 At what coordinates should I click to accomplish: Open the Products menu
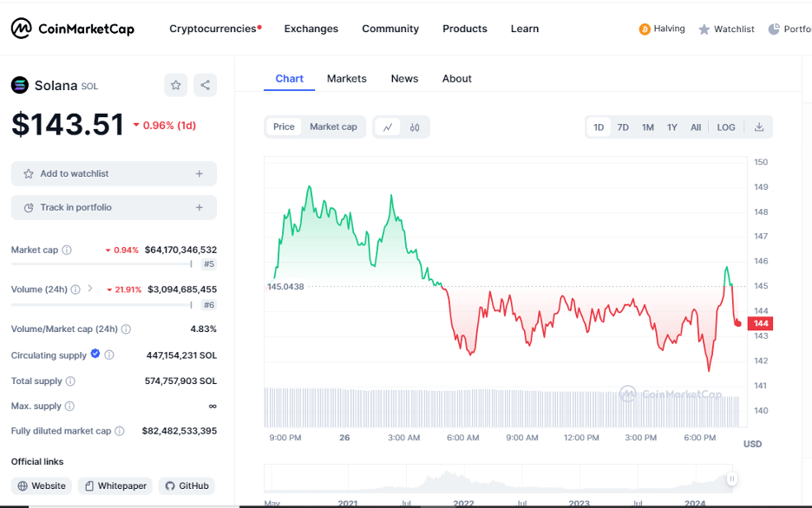click(465, 29)
